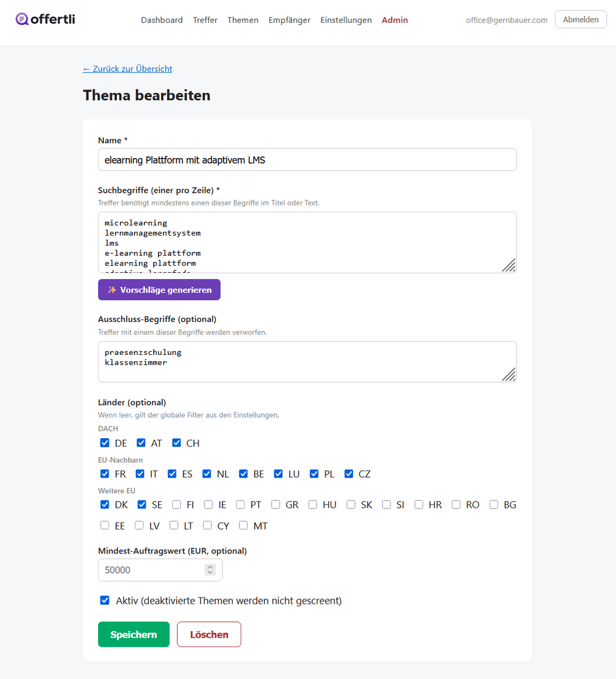616x679 pixels.
Task: Click the offertli logo icon
Action: click(x=22, y=19)
